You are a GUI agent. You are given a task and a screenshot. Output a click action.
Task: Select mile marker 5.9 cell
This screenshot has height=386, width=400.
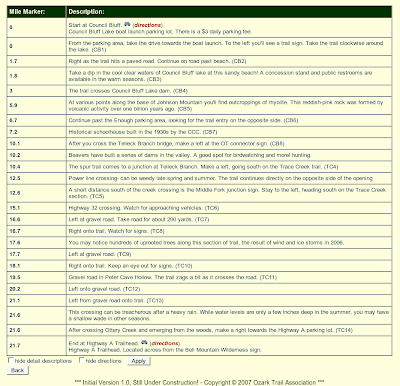pyautogui.click(x=36, y=106)
